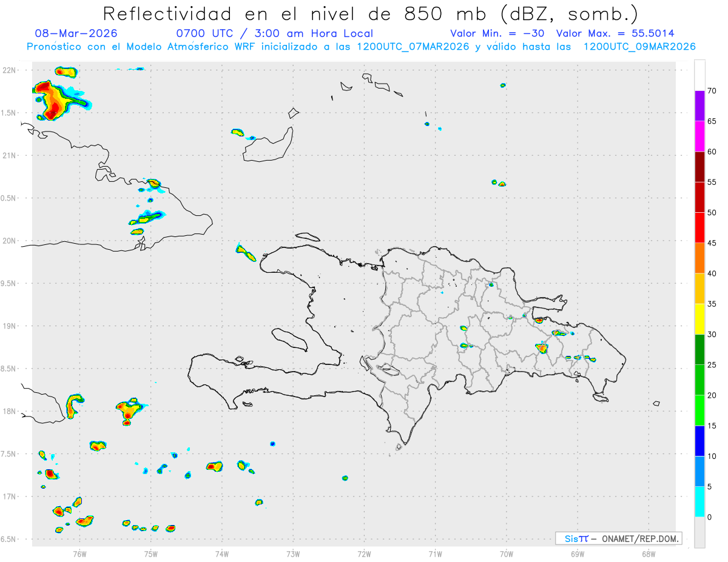
Task: Click the colorbar value label 70
Action: (712, 91)
